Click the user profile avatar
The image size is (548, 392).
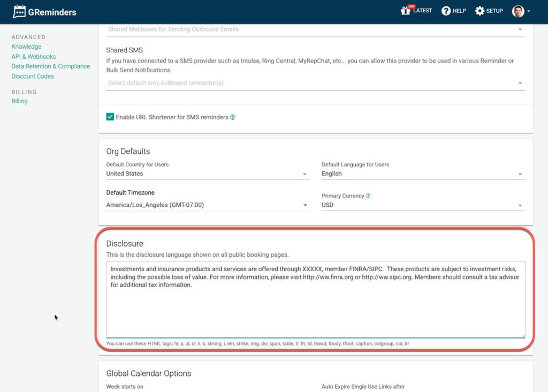518,11
